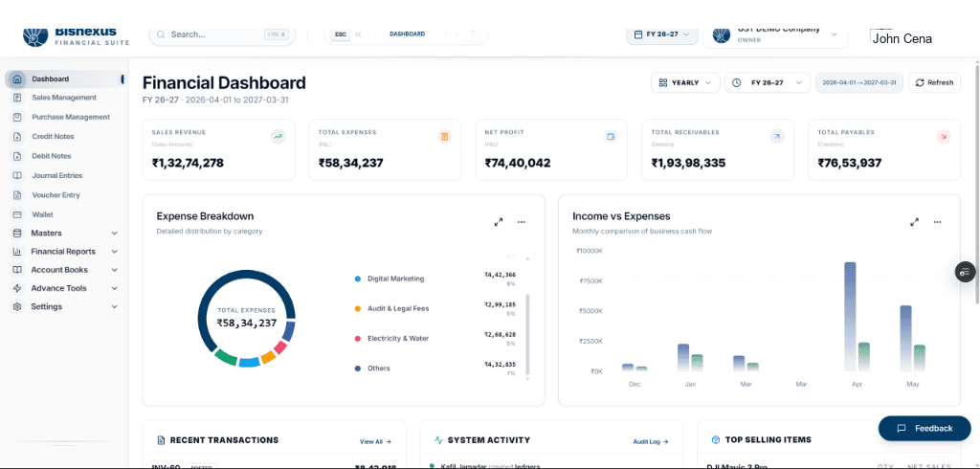Viewport: 980px width, 469px height.
Task: Click the System Activity pulse icon
Action: point(438,440)
